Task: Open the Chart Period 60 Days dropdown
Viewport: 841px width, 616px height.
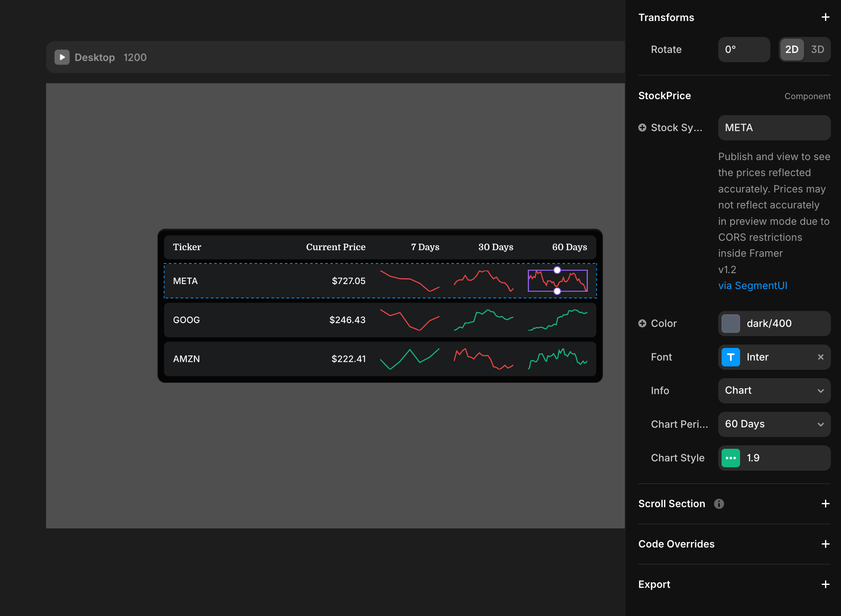Action: [x=774, y=424]
